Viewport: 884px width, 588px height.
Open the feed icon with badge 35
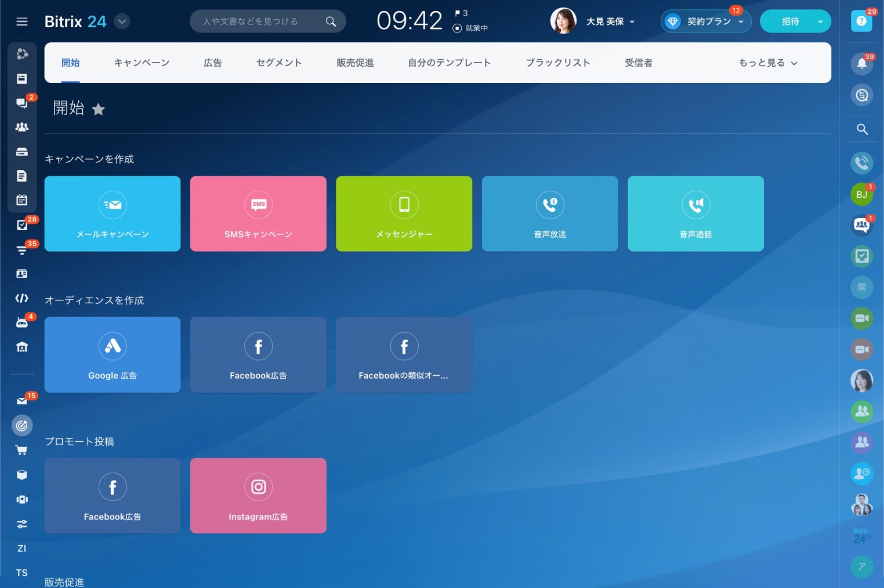(22, 250)
